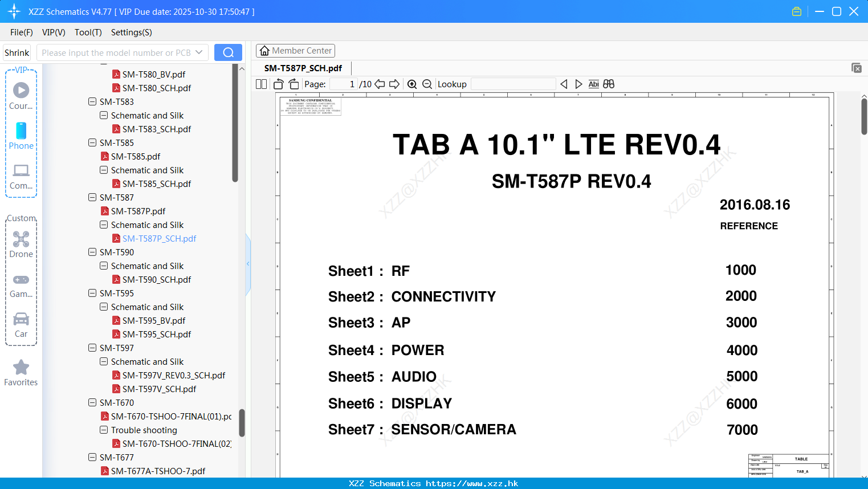
Task: Collapse the SM-T677 tree node
Action: [x=92, y=457]
